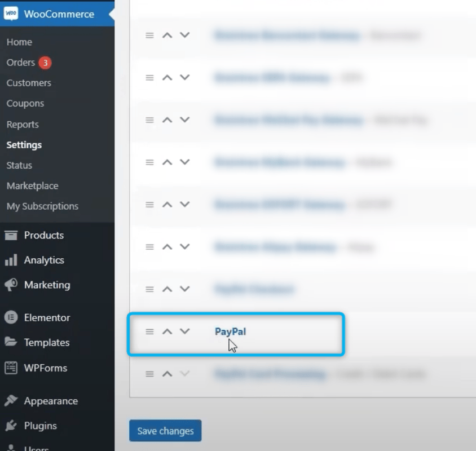Click the Appearance paintbrush icon
Image resolution: width=476 pixels, height=451 pixels.
tap(11, 401)
